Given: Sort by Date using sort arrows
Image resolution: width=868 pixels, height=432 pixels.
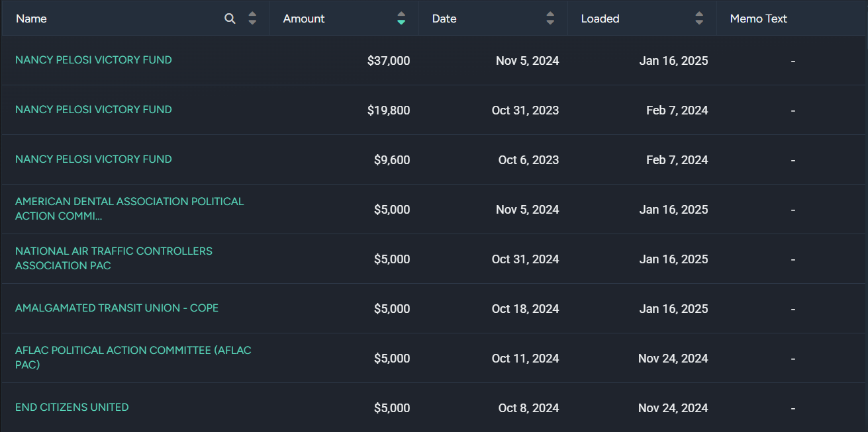Looking at the screenshot, I should (550, 19).
